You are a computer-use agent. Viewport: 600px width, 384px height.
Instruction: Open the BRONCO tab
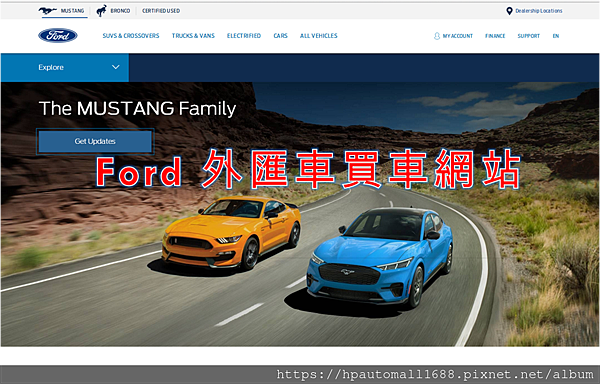point(120,11)
